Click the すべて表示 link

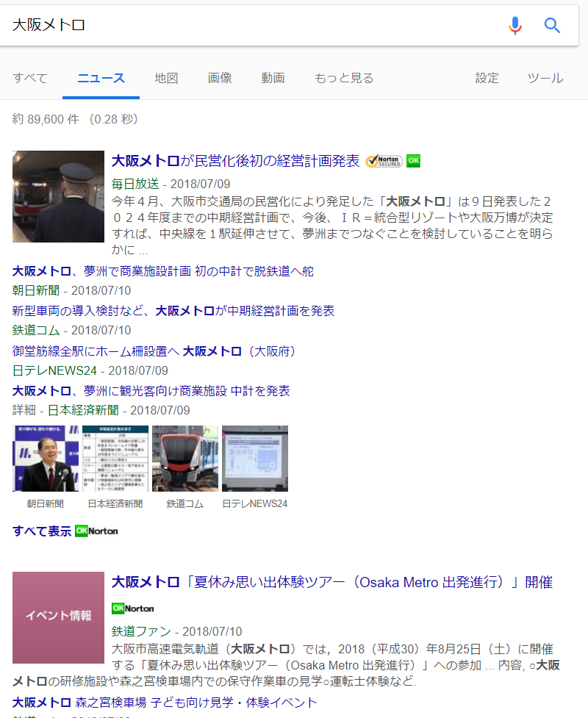[x=42, y=531]
